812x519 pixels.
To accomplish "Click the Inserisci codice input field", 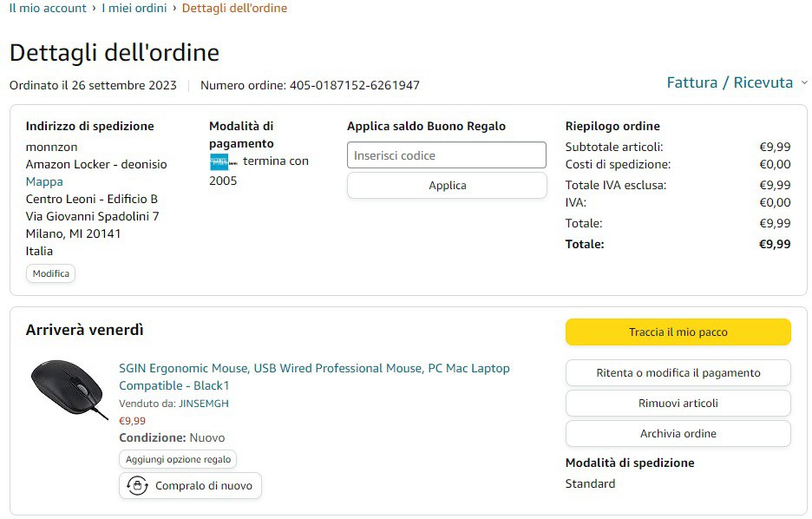I will pos(446,155).
